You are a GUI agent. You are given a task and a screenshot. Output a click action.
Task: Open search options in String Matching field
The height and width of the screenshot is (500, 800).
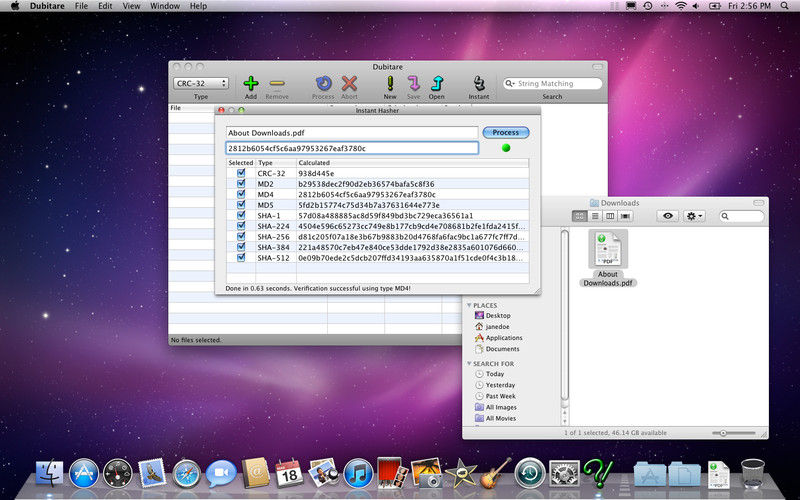click(510, 84)
